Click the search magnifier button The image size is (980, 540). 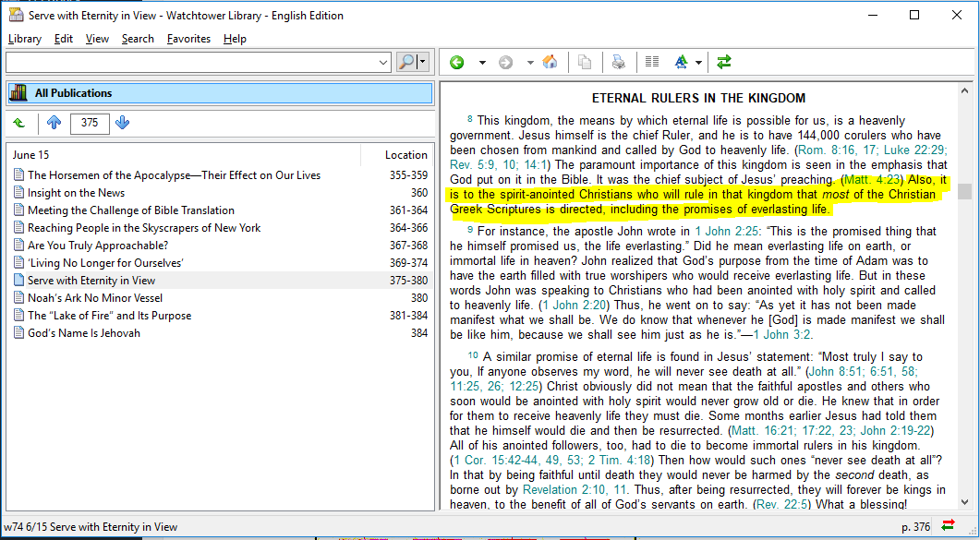click(406, 62)
